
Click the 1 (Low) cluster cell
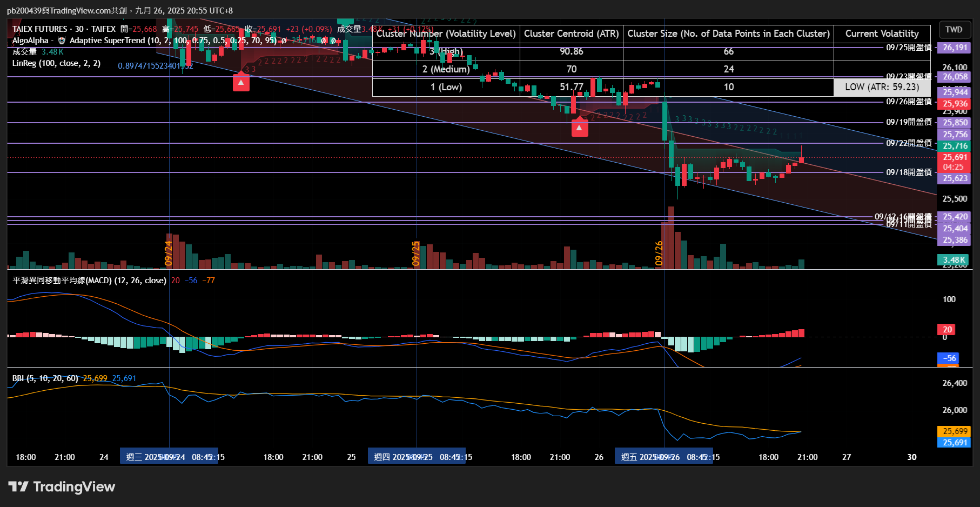coord(446,87)
